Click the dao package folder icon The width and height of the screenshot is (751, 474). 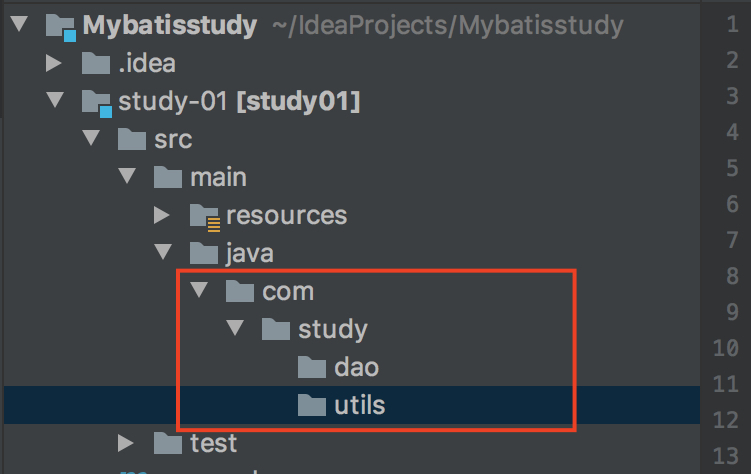coord(312,367)
